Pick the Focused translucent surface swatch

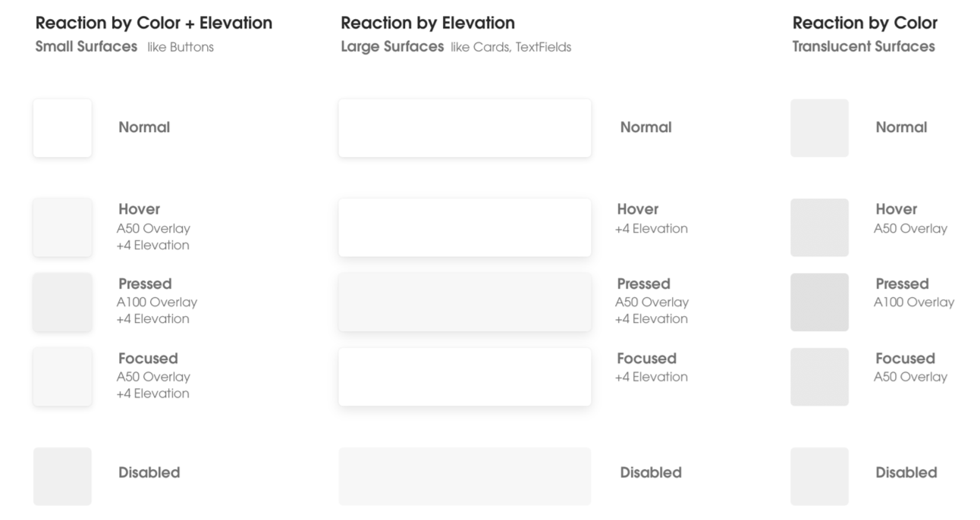(x=819, y=377)
